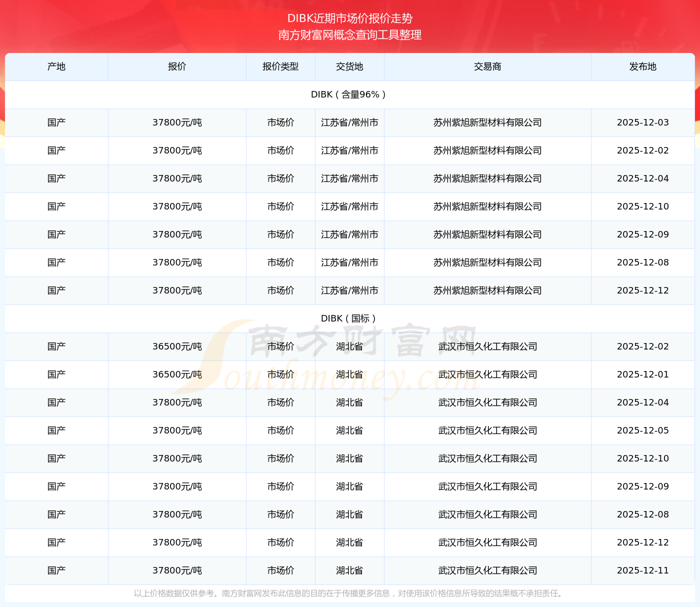Click the subtitle "南方财富网概念查询工具整理"

pyautogui.click(x=350, y=35)
